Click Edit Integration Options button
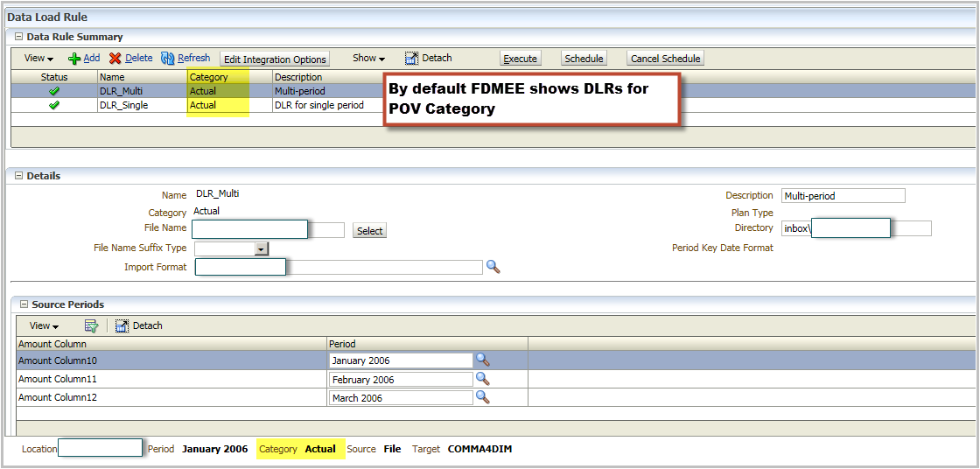980x469 pixels. pyautogui.click(x=275, y=59)
